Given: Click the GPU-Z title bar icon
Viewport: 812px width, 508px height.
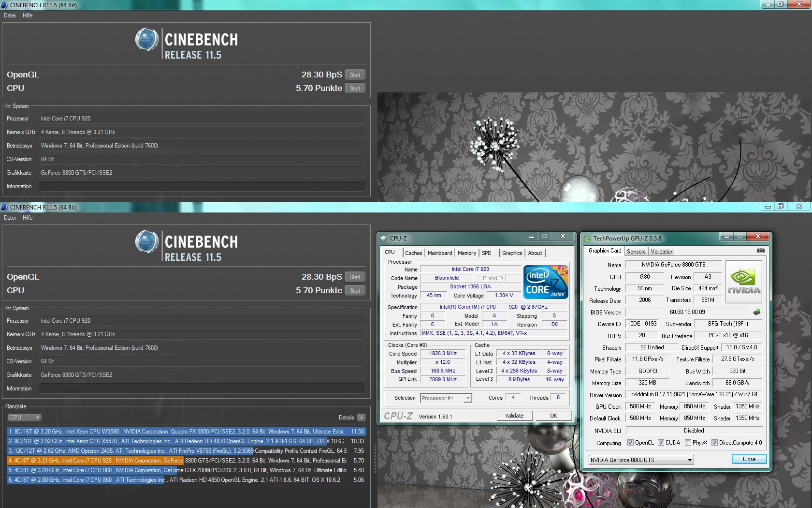Looking at the screenshot, I should pyautogui.click(x=588, y=238).
